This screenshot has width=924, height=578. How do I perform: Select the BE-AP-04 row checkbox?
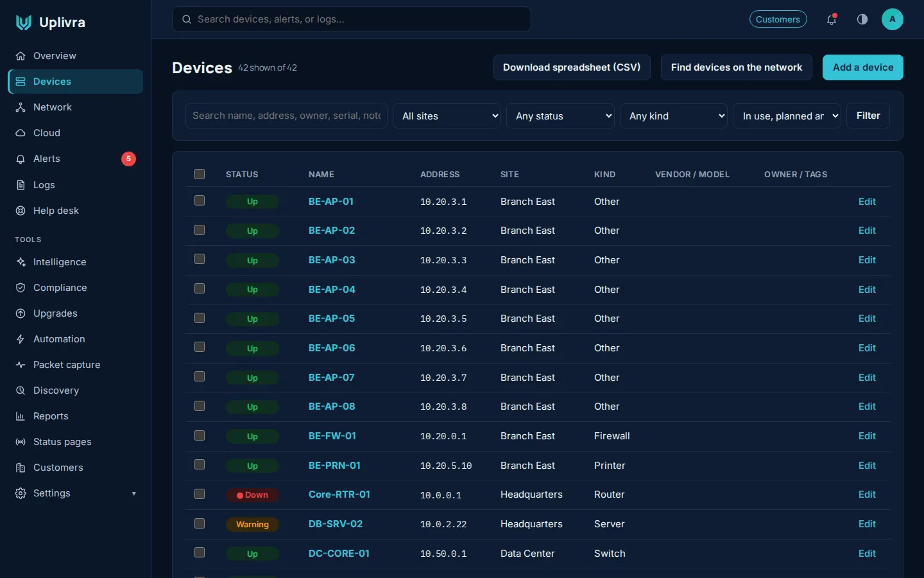200,288
